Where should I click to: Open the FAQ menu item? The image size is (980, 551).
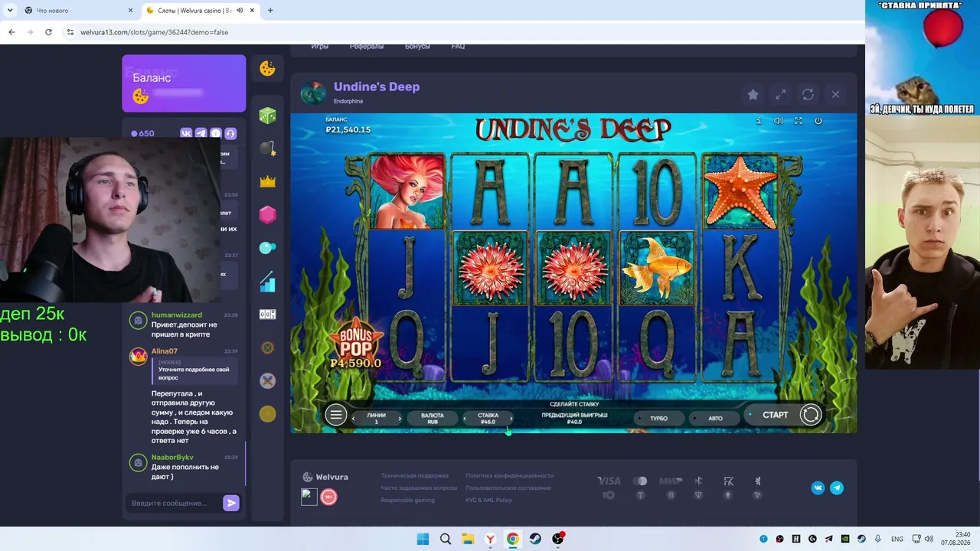click(x=458, y=46)
